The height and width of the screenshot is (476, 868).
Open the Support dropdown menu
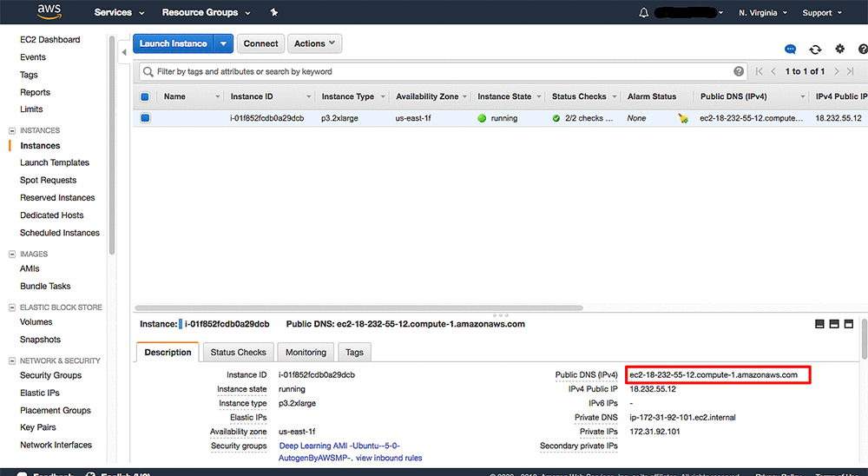pyautogui.click(x=822, y=13)
